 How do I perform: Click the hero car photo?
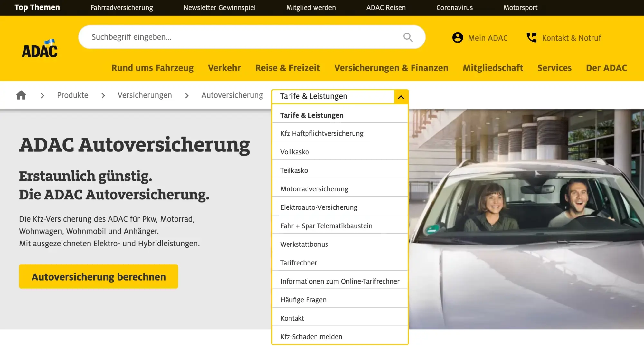click(x=528, y=219)
